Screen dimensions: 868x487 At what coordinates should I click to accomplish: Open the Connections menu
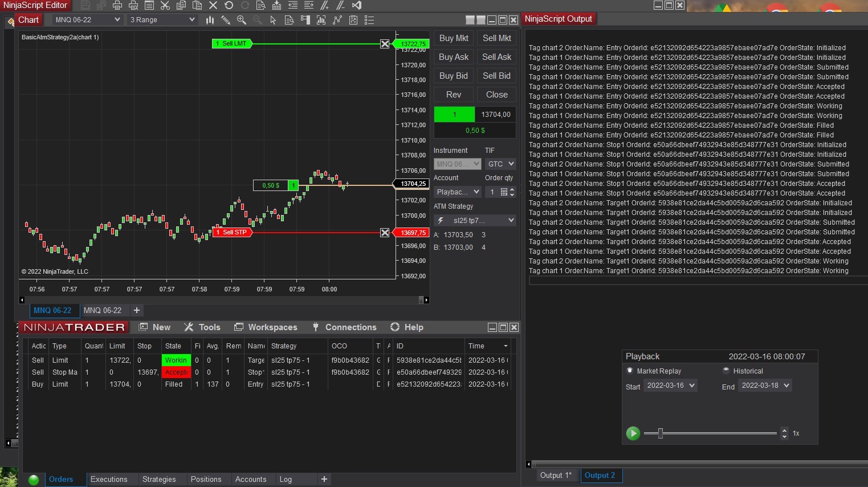(344, 327)
